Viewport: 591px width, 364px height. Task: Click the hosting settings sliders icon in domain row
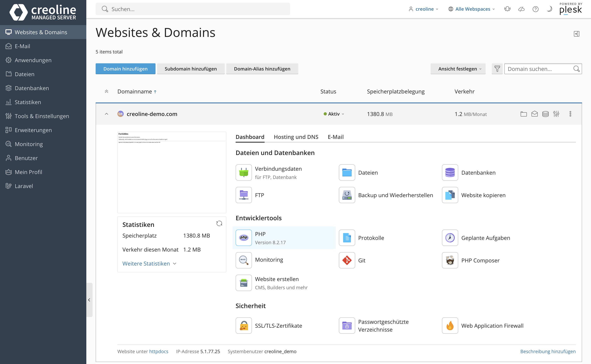point(556,114)
